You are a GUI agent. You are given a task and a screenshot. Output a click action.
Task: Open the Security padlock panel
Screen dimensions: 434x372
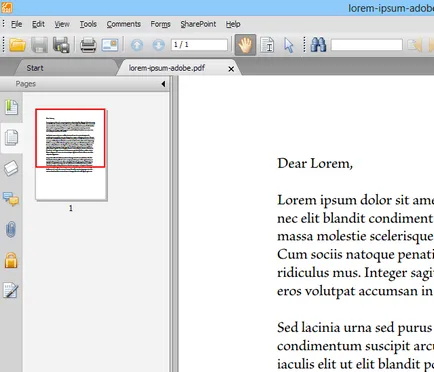[11, 260]
